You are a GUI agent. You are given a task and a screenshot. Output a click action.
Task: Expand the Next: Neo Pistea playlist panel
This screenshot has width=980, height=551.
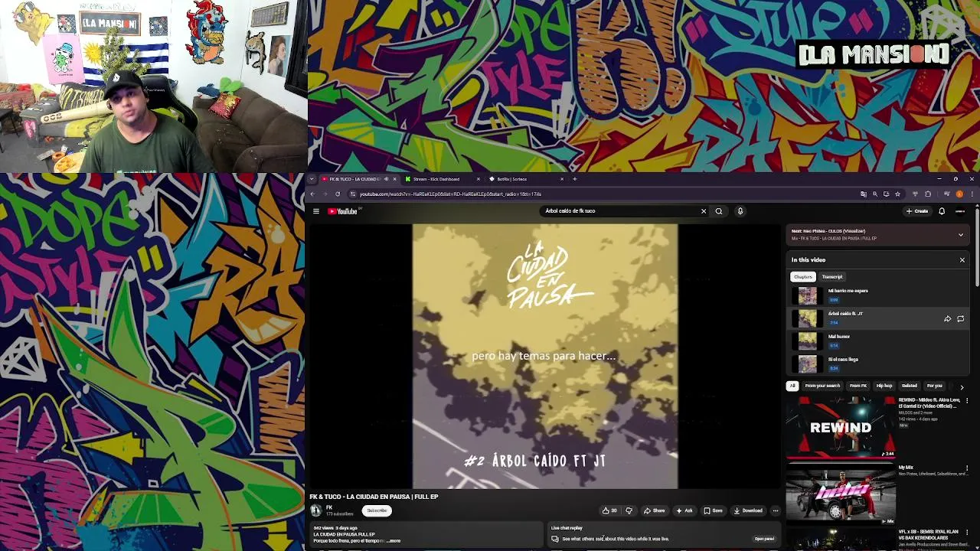coord(961,235)
